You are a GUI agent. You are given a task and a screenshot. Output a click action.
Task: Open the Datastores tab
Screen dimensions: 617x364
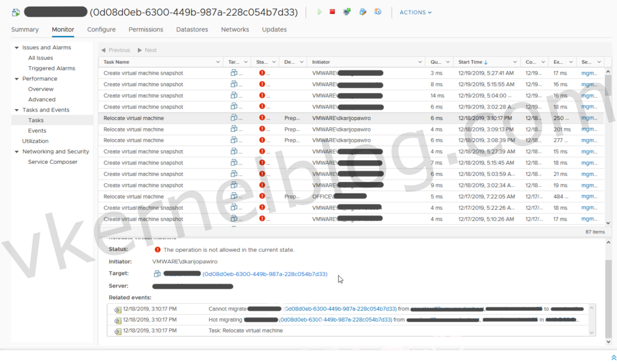[x=192, y=30]
